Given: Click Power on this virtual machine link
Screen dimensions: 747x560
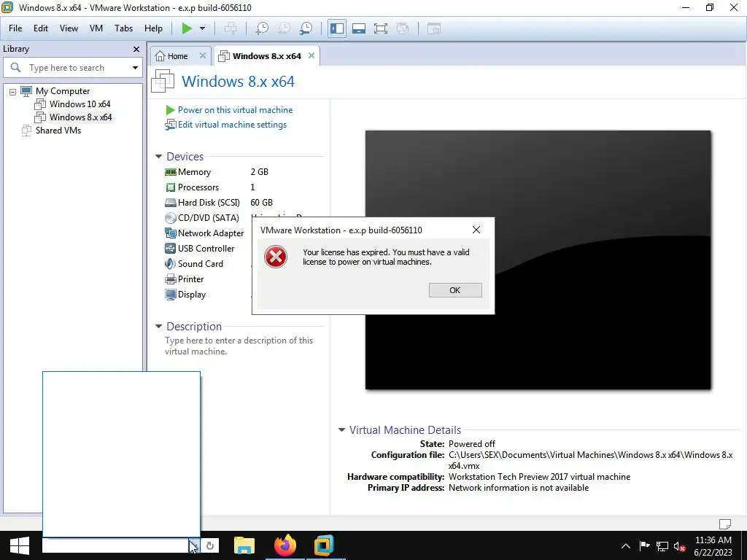Looking at the screenshot, I should [235, 110].
